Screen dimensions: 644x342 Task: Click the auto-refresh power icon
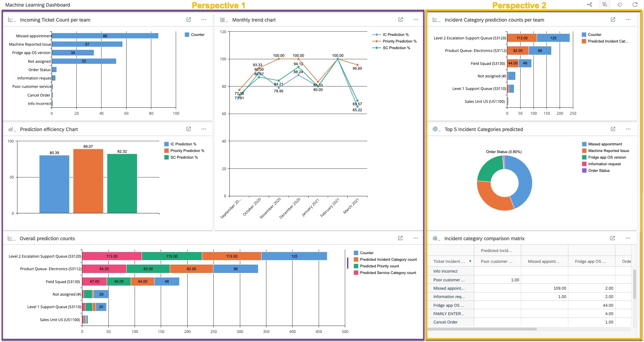pos(620,5)
